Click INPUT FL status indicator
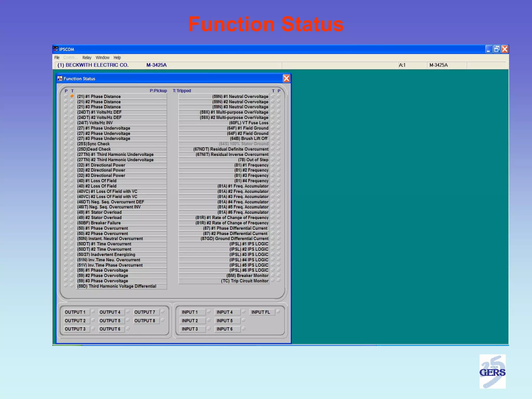The image size is (532, 399). tap(278, 311)
